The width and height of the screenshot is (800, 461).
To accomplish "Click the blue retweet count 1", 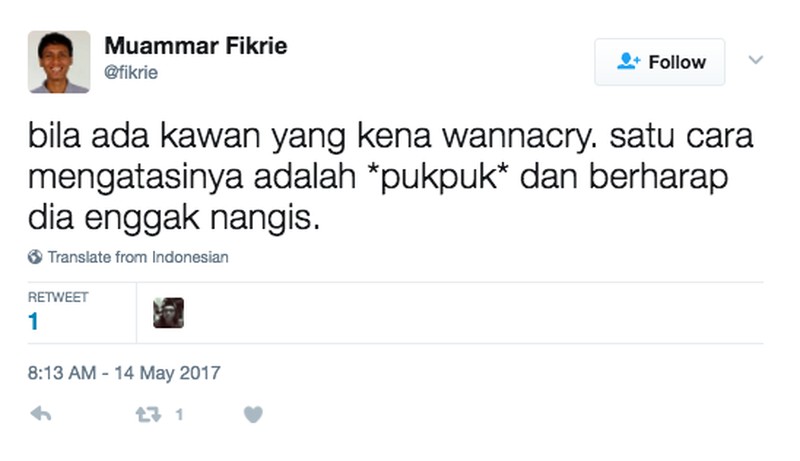I will coord(33,322).
